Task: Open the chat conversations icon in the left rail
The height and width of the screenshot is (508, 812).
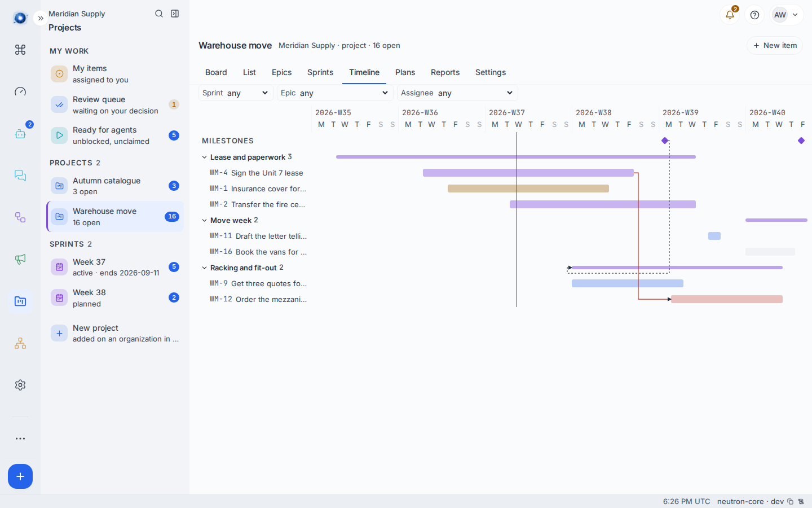Action: [20, 176]
